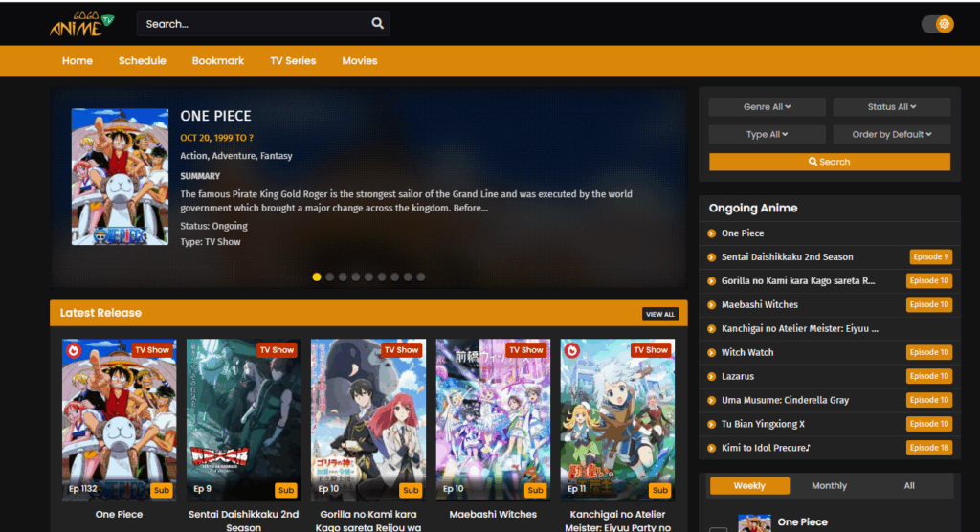Click the play bullet icon beside Lazarus
980x532 pixels.
click(x=711, y=377)
